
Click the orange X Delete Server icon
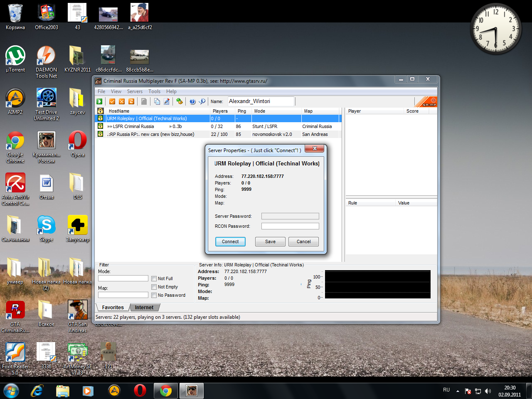pyautogui.click(x=122, y=101)
